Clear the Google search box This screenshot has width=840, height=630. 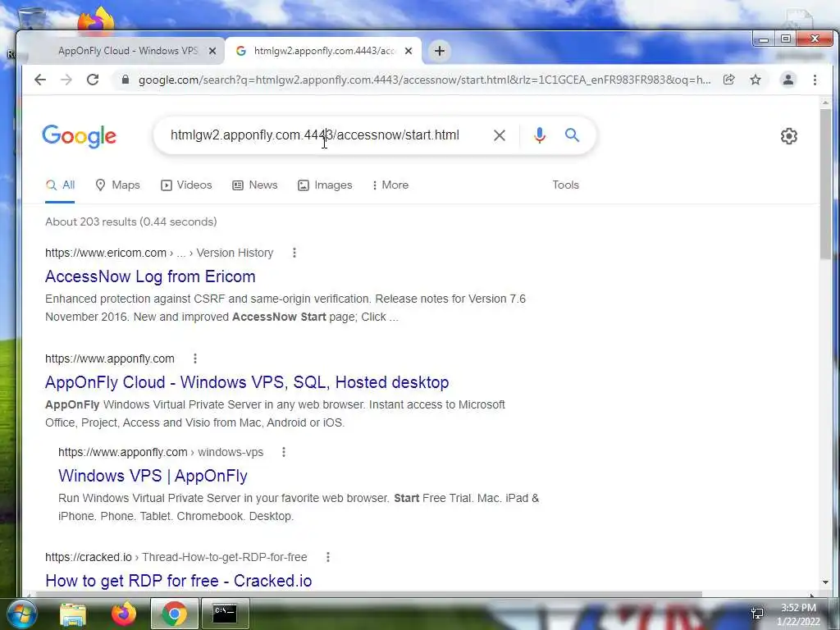click(500, 135)
